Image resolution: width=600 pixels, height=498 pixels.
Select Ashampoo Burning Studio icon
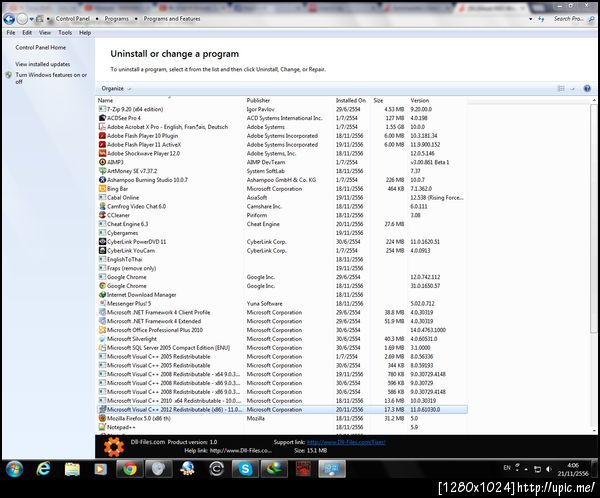(102, 180)
